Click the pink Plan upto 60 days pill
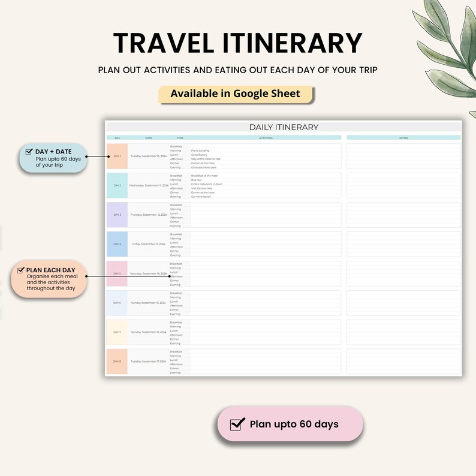 coord(290,424)
